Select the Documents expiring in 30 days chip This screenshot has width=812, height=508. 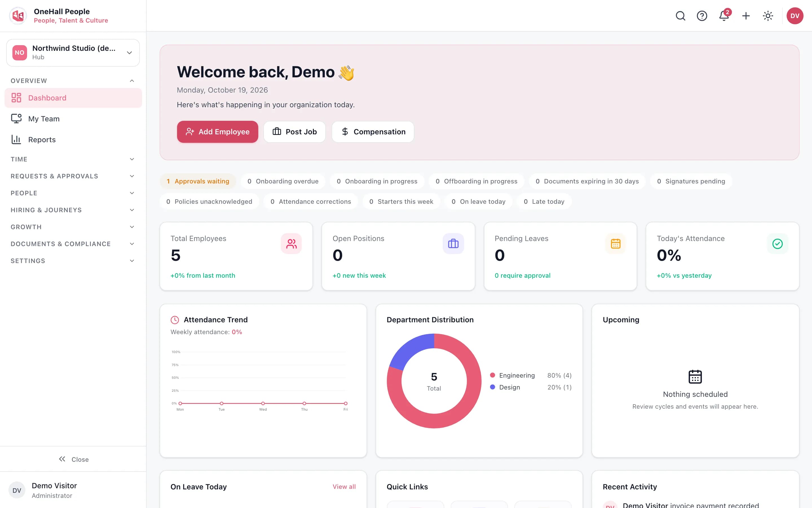[587, 181]
